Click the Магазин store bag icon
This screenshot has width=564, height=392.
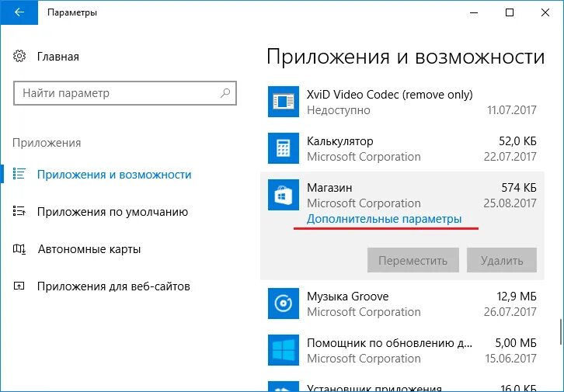pos(284,195)
